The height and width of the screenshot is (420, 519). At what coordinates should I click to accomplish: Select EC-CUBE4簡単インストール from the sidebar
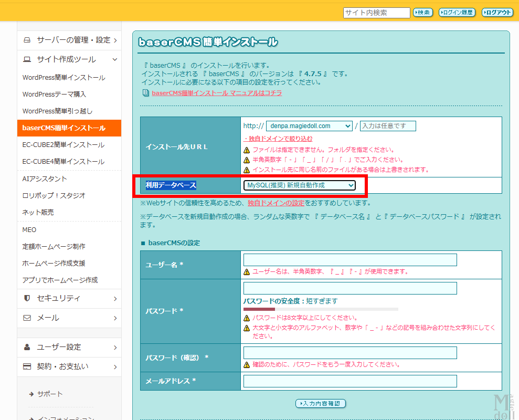pyautogui.click(x=63, y=162)
